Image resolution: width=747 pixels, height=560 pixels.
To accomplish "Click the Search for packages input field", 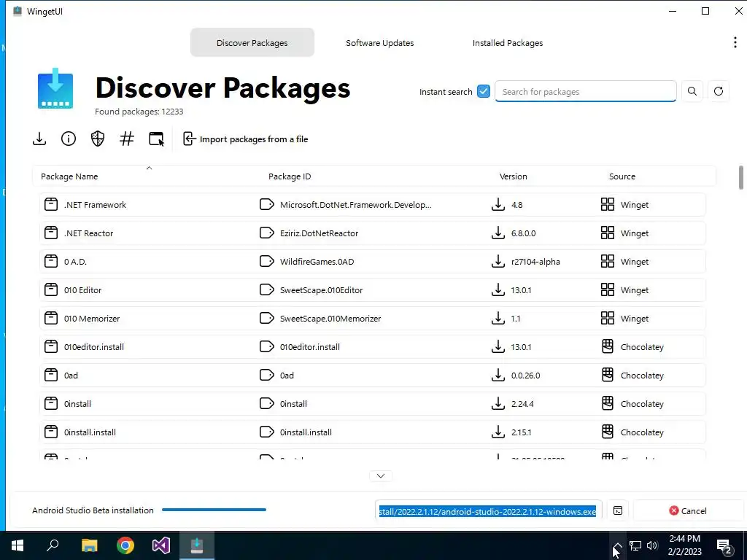I will point(586,91).
